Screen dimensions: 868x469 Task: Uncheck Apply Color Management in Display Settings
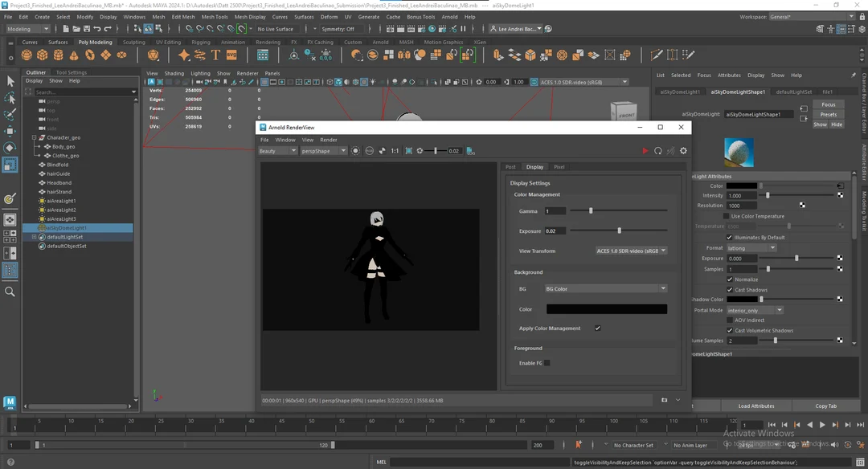[x=596, y=328]
